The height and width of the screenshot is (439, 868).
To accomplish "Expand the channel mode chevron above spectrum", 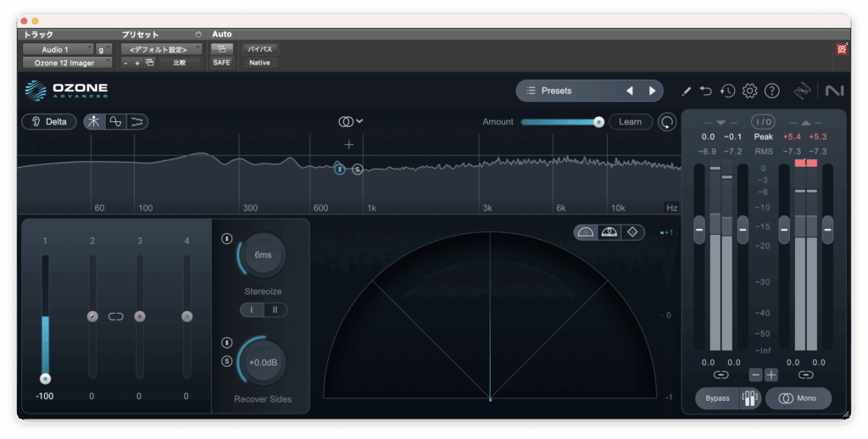I will (359, 121).
